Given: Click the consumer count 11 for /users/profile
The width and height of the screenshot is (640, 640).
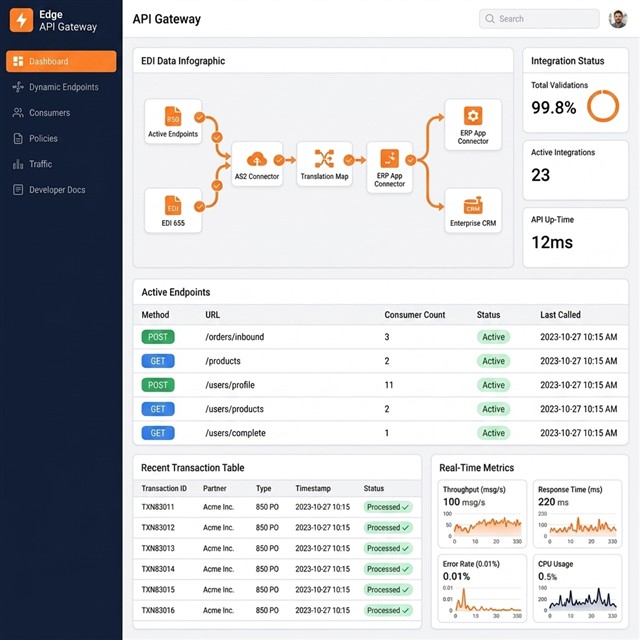Looking at the screenshot, I should coord(389,385).
